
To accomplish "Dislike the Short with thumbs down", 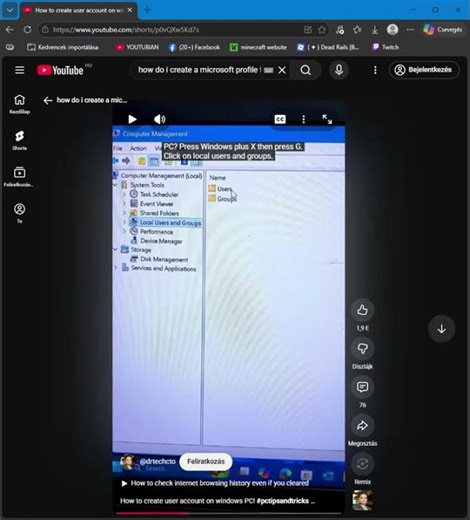I will pos(362,349).
